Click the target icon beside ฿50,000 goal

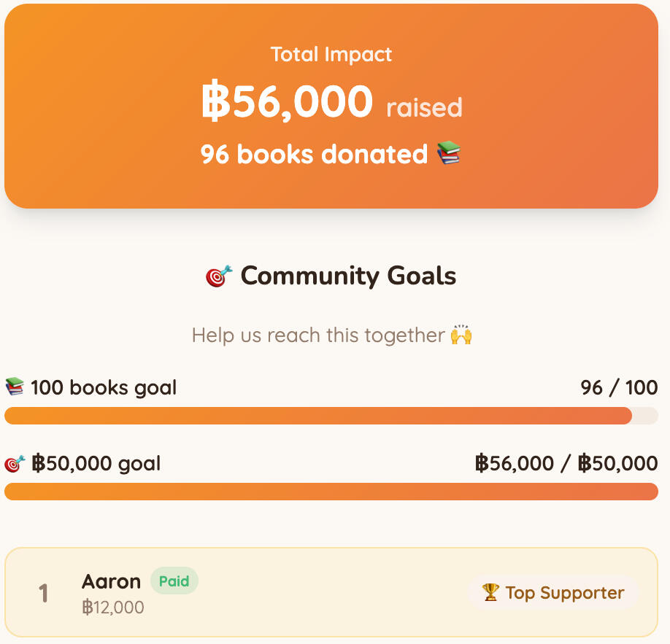click(15, 463)
